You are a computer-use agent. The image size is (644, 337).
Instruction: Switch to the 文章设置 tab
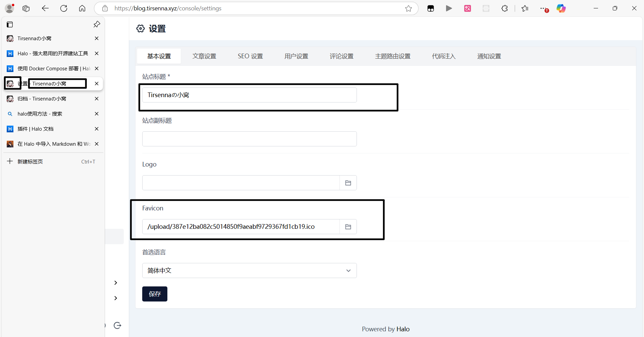tap(204, 56)
